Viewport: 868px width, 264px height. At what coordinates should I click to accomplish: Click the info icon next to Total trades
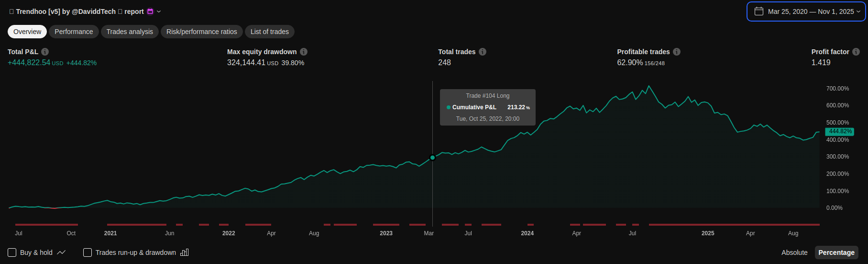tap(483, 52)
